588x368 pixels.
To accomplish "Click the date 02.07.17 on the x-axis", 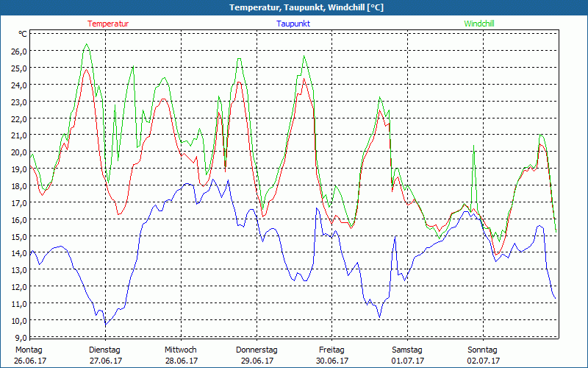I will click(483, 361).
